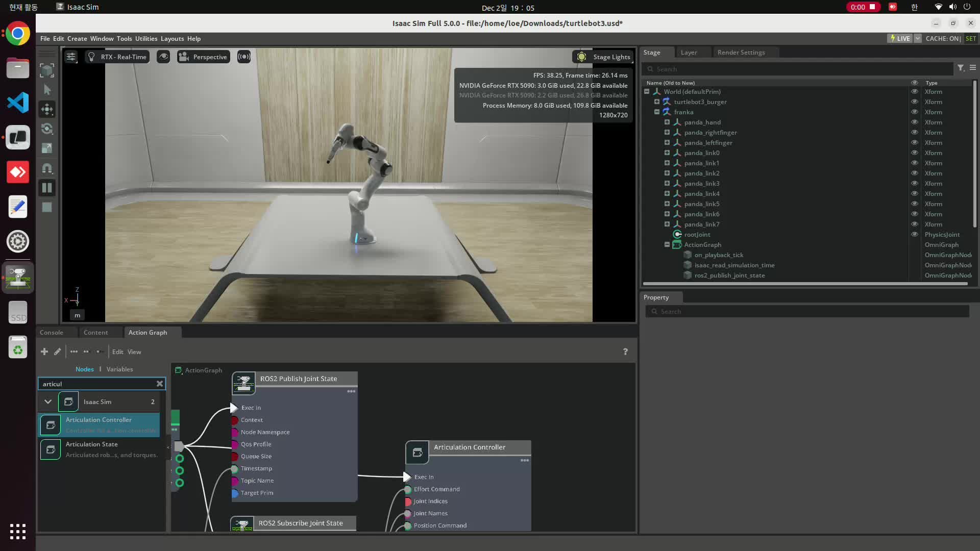Open Files manager from dock
The image size is (980, 551).
pyautogui.click(x=18, y=68)
